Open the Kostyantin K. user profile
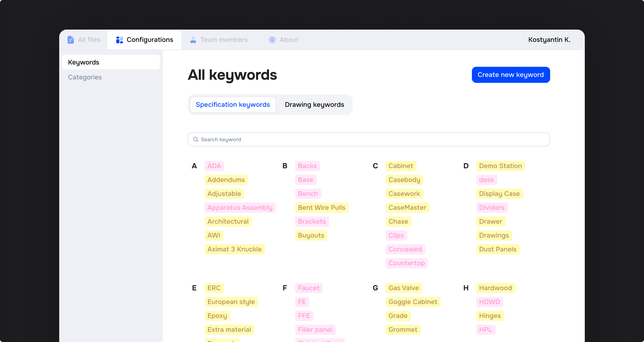Image resolution: width=644 pixels, height=342 pixels. pyautogui.click(x=549, y=40)
